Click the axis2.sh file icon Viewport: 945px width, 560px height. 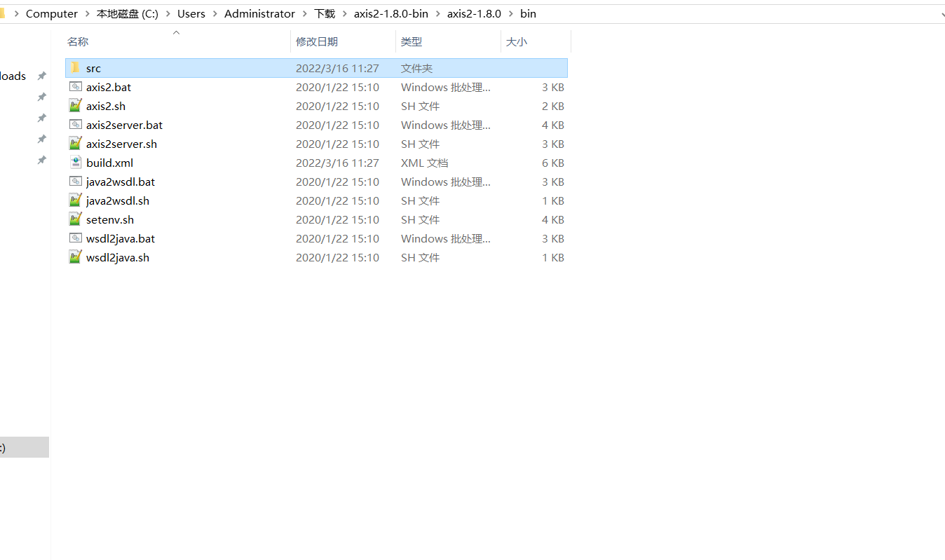[76, 106]
